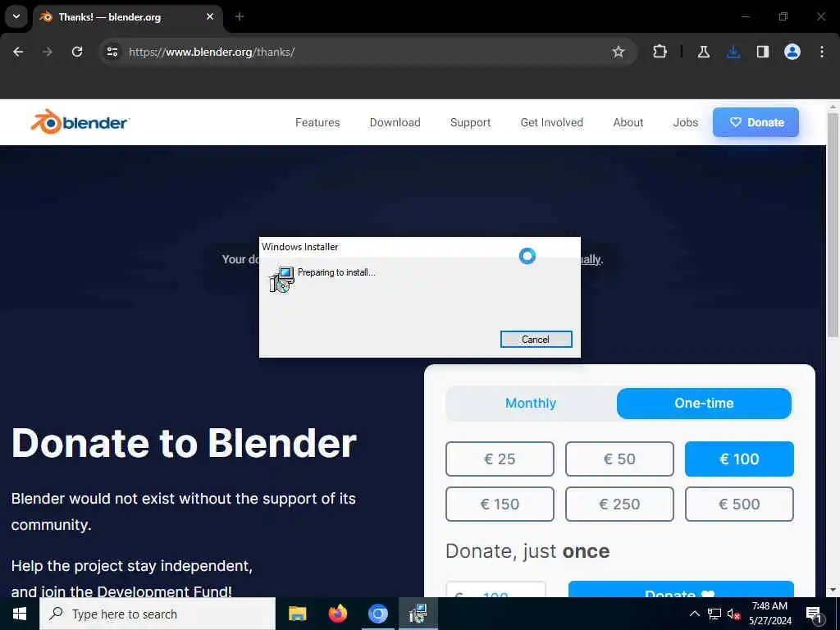This screenshot has height=630, width=840.
Task: Open File Explorer from the taskbar
Action: [x=297, y=614]
